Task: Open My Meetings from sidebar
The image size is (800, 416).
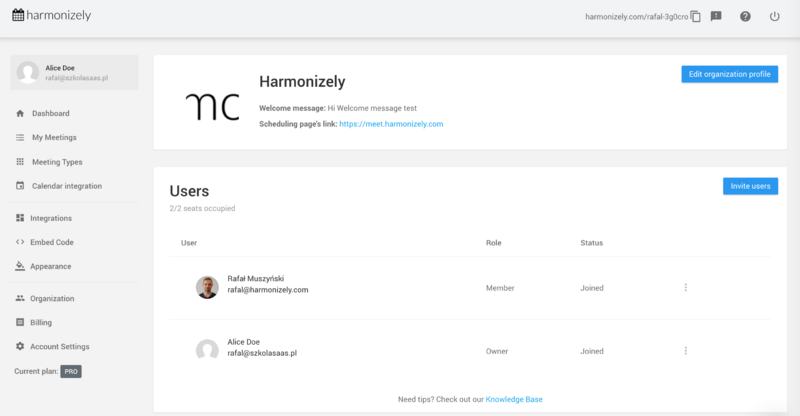Action: [54, 138]
